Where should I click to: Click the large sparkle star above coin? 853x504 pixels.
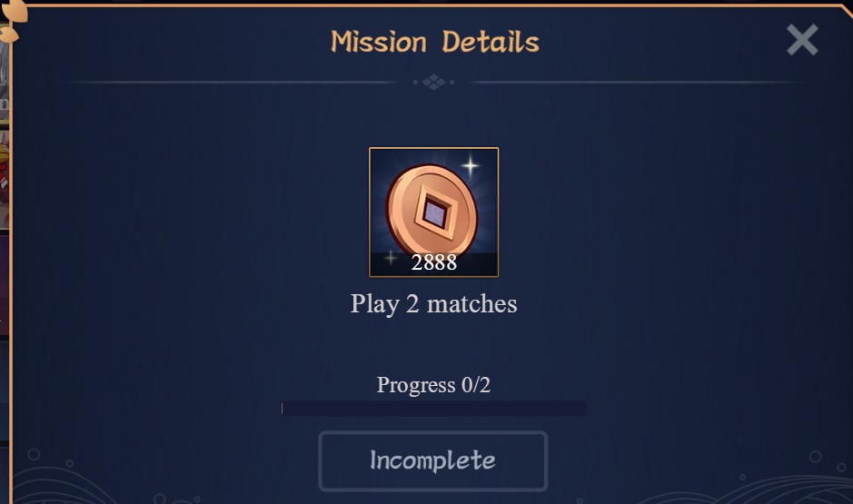470,165
